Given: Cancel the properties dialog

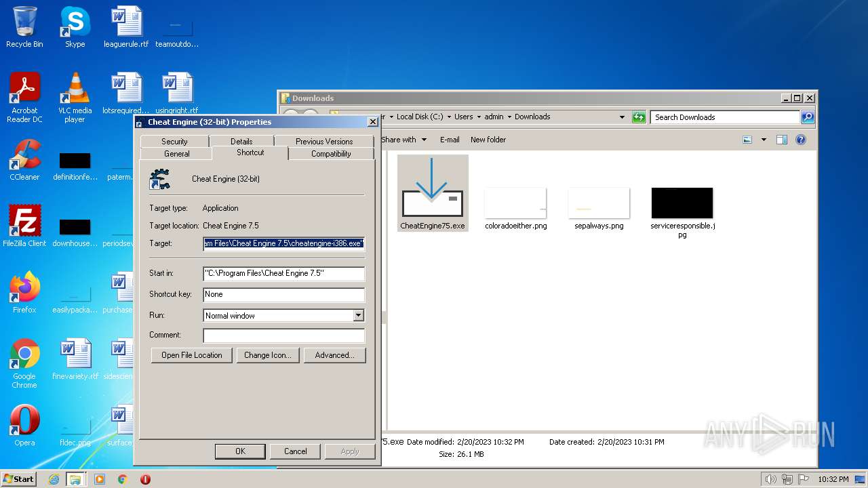Looking at the screenshot, I should click(295, 451).
